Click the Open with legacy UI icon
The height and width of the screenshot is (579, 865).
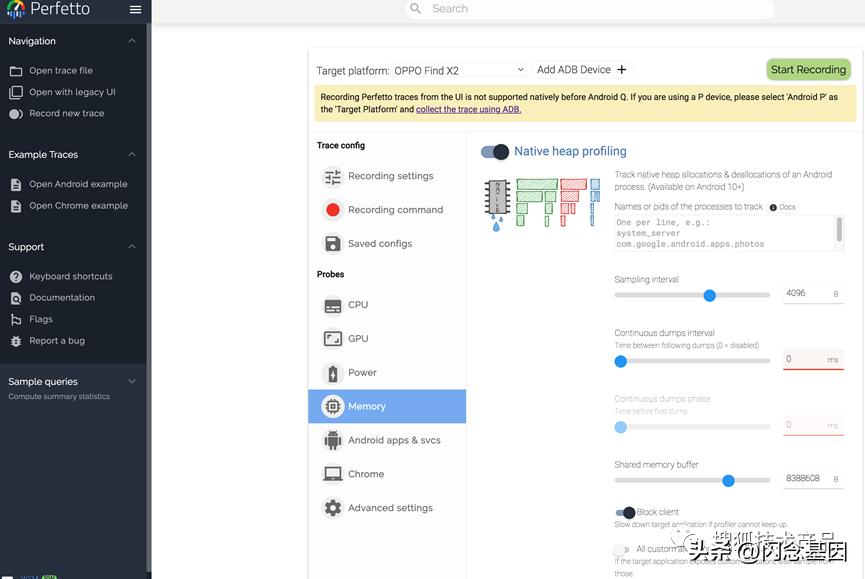(x=16, y=92)
